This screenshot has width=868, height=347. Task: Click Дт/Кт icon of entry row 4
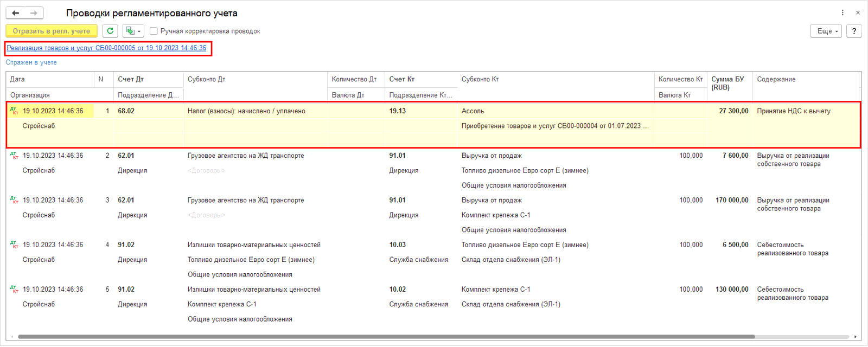click(x=14, y=245)
